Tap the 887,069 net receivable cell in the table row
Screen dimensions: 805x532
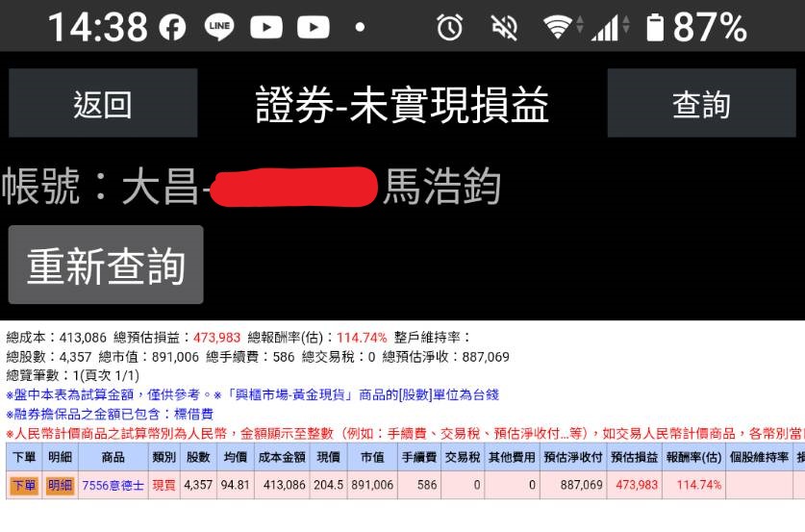pos(573,485)
